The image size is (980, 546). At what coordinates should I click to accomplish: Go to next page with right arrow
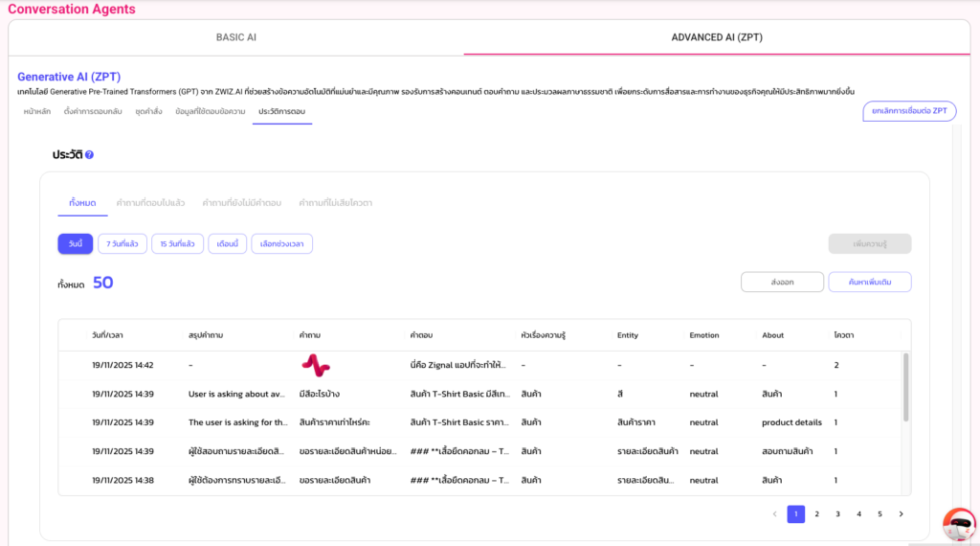[901, 514]
